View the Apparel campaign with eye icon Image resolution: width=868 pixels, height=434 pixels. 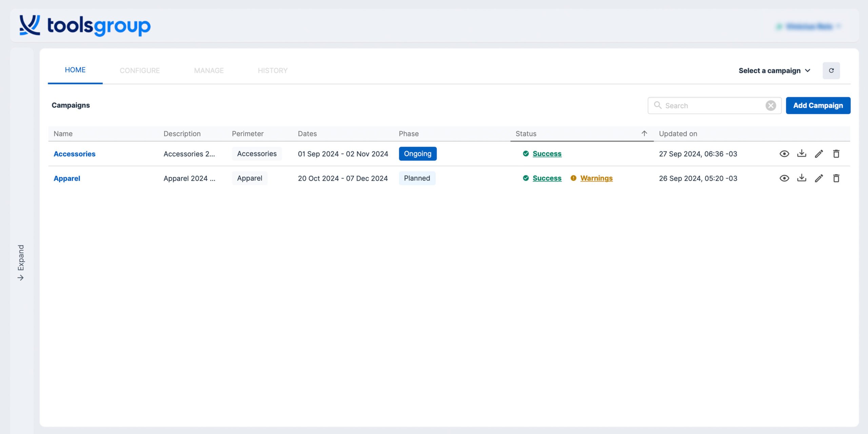784,178
